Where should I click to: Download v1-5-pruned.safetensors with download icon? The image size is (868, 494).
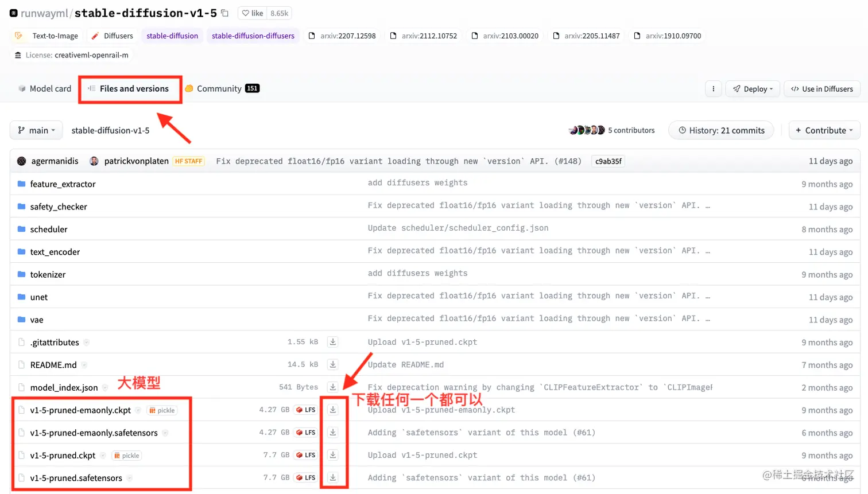click(x=332, y=477)
